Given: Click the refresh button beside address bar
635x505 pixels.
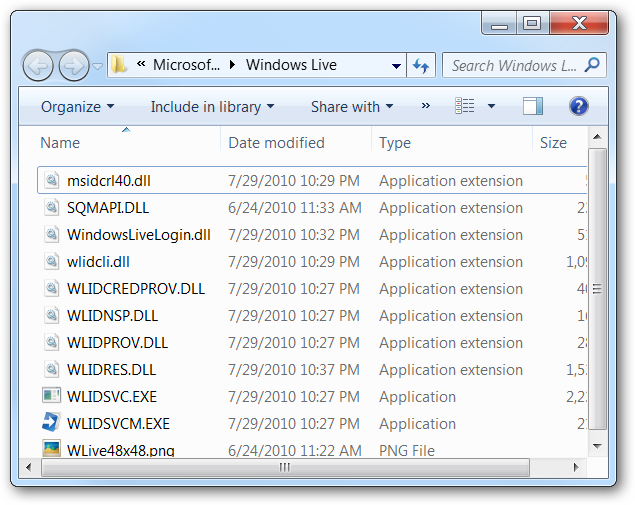Looking at the screenshot, I should 421,66.
